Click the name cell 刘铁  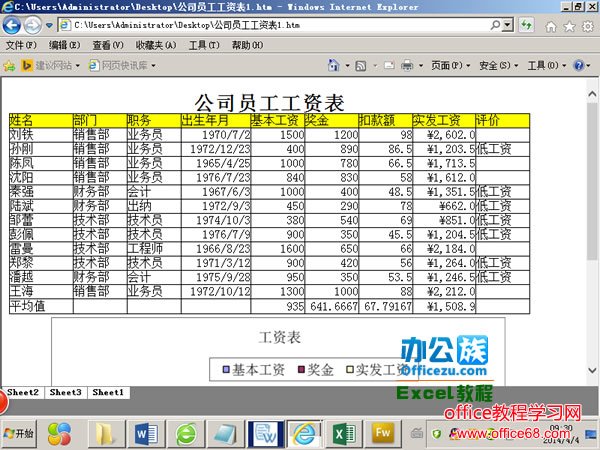coord(41,135)
